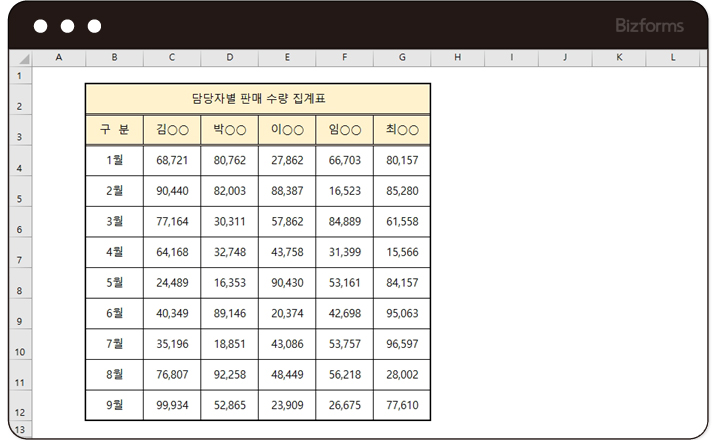
Task: Click the cell with value 90,440
Action: pos(172,191)
